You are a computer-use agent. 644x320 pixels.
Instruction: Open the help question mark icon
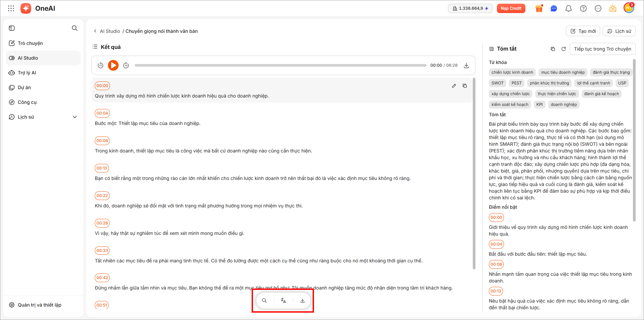tap(583, 8)
